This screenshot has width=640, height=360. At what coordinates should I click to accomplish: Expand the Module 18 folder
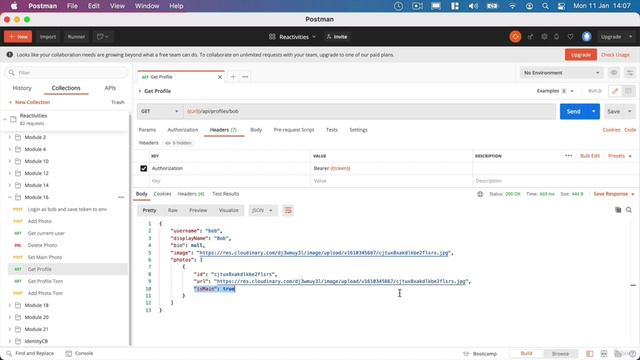10,305
